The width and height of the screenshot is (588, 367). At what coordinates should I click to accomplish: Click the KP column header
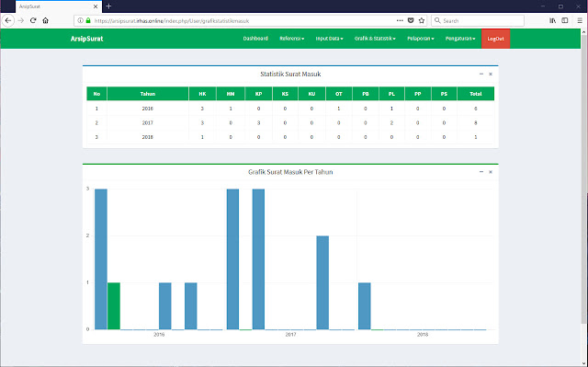pyautogui.click(x=258, y=94)
